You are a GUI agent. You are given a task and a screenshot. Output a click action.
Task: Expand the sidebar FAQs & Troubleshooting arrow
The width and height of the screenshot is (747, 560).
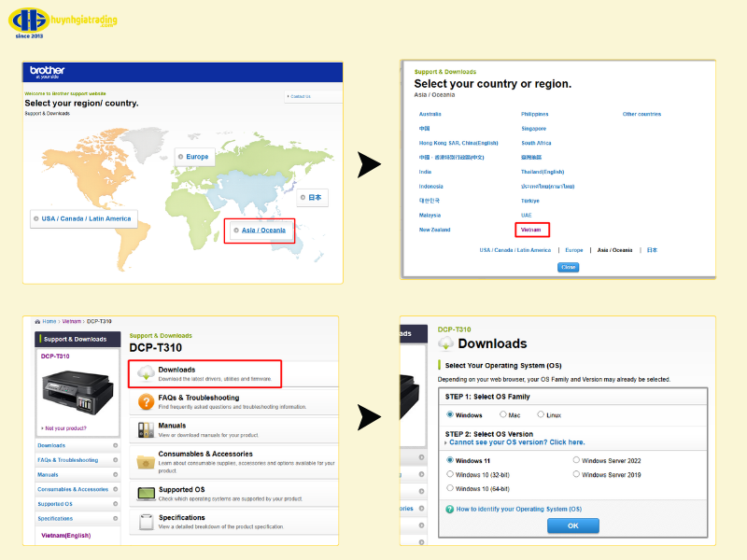(115, 460)
